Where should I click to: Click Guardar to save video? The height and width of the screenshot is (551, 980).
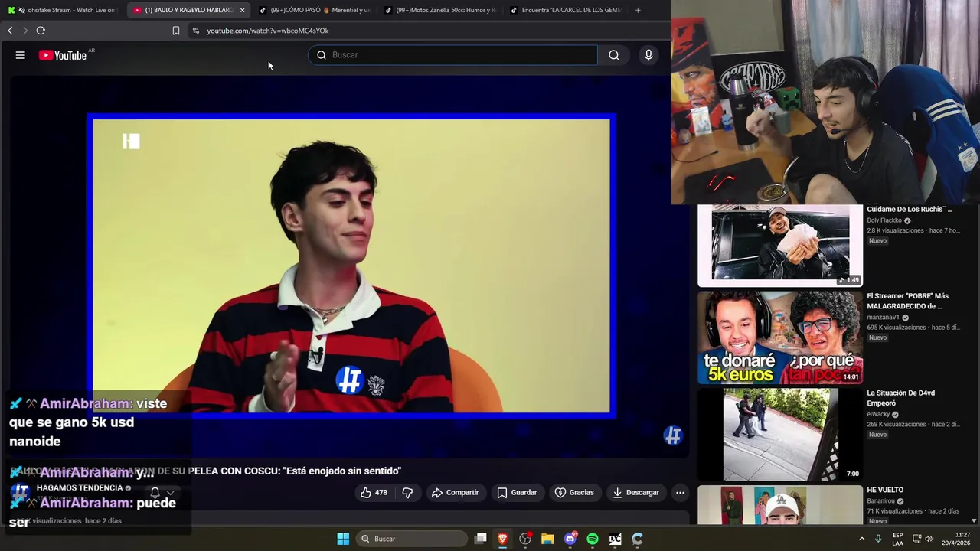tap(517, 493)
